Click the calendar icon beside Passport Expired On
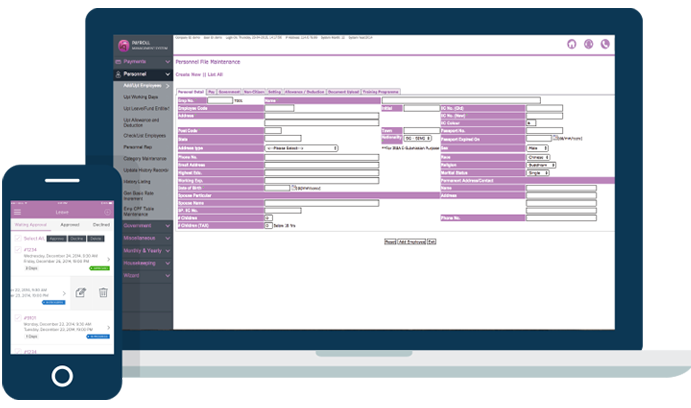The width and height of the screenshot is (691, 408). [555, 139]
